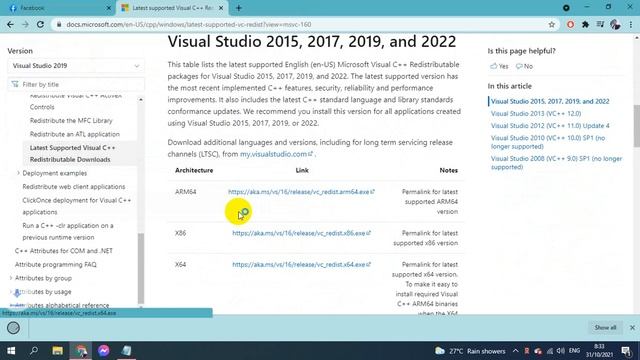This screenshot has width=640, height=360.
Task: Open the weather widget 27°C Rain showers
Action: coord(470,351)
